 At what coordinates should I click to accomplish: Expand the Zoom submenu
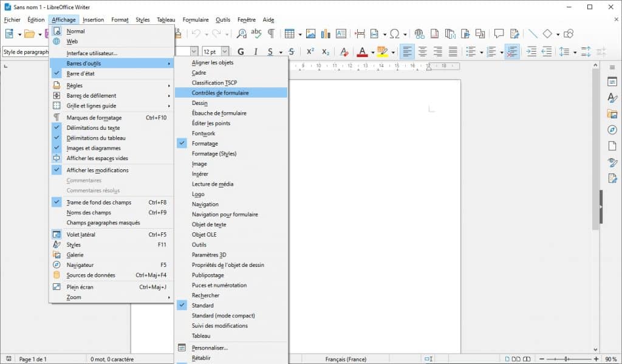click(112, 297)
